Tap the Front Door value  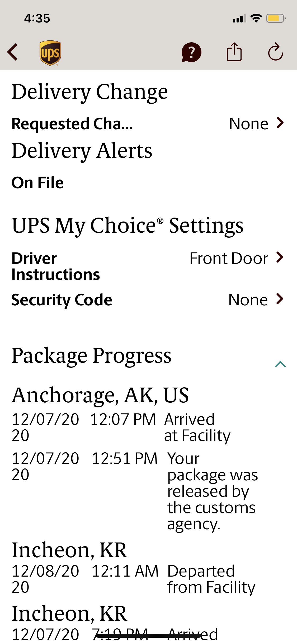pos(229,258)
